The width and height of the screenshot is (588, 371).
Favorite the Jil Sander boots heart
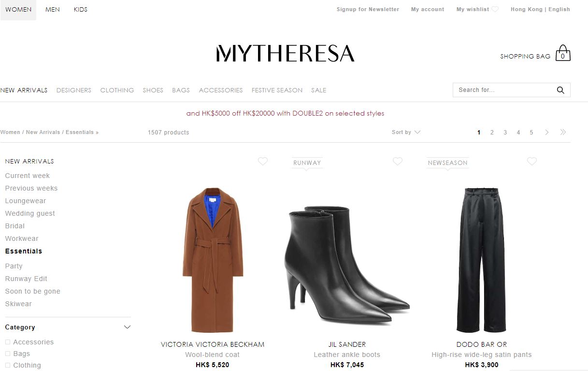pyautogui.click(x=398, y=162)
